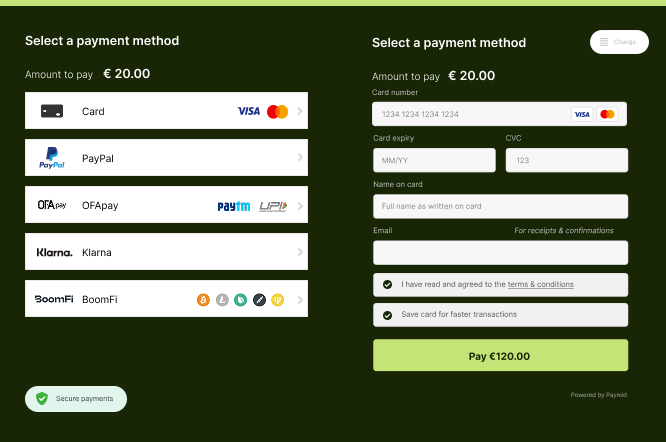Click the Litecoin icon in BoomFi row
666x442 pixels.
click(222, 300)
